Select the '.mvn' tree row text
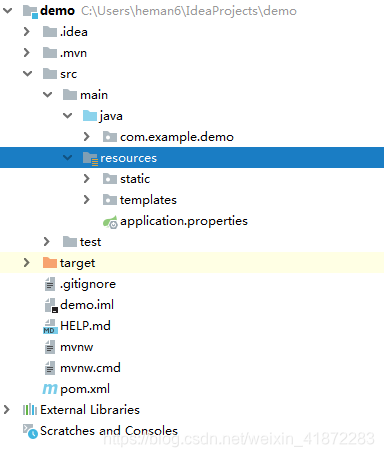This screenshot has width=384, height=457. click(x=74, y=53)
